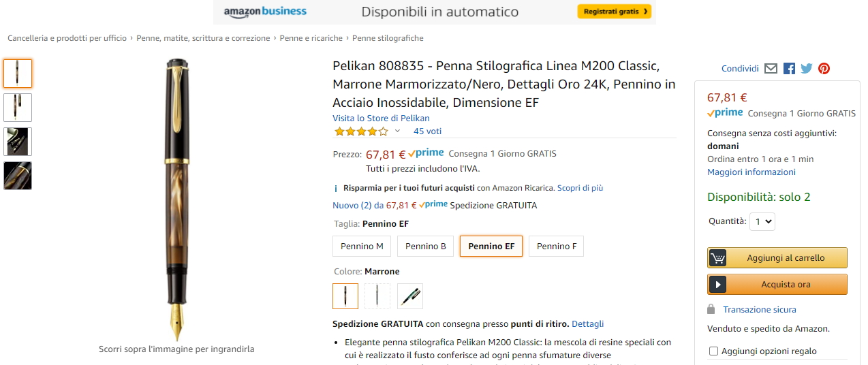
Task: Select the Pennino F size option
Action: pos(556,247)
